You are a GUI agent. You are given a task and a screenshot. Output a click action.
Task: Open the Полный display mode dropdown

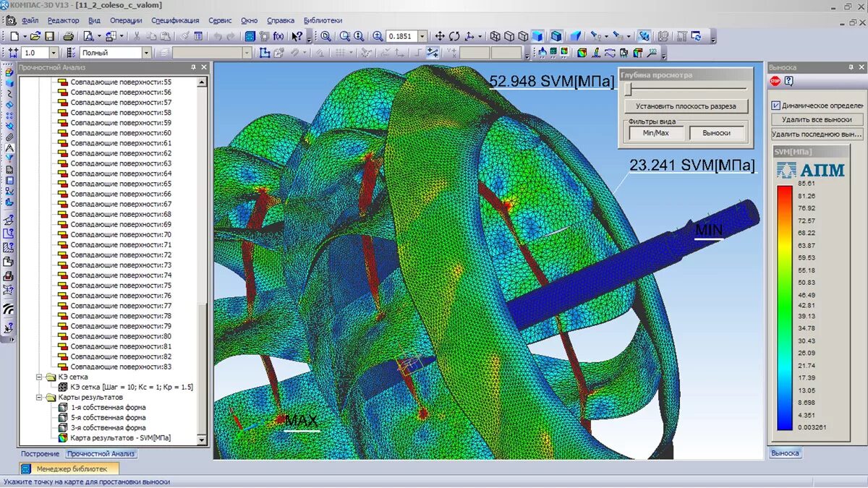[146, 53]
